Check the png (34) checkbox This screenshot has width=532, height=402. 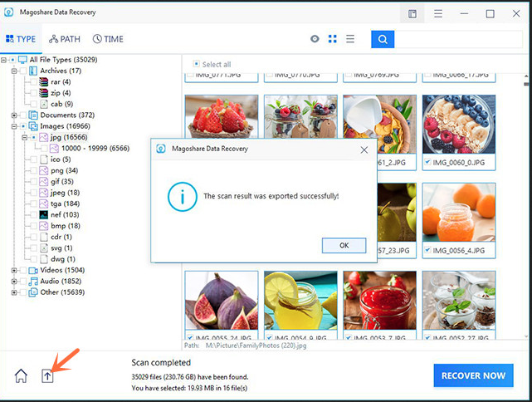(x=34, y=170)
